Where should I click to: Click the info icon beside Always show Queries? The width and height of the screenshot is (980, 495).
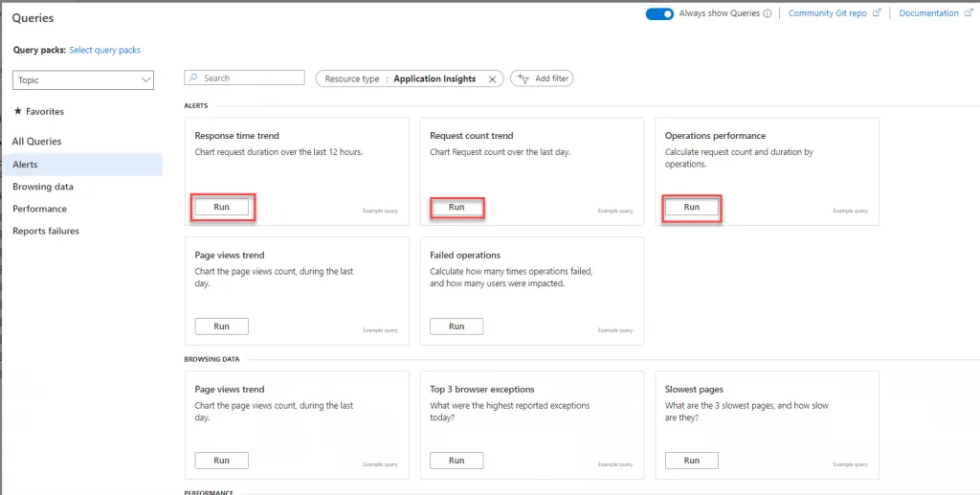point(767,13)
